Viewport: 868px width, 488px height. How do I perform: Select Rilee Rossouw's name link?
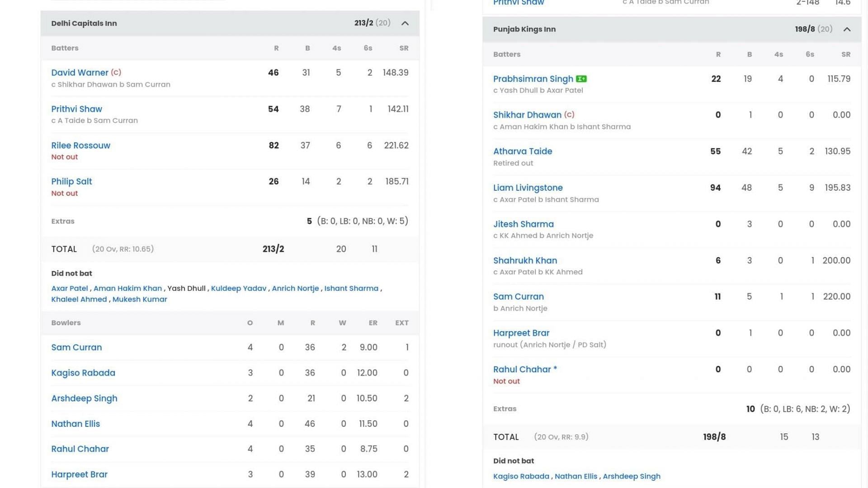pyautogui.click(x=80, y=146)
